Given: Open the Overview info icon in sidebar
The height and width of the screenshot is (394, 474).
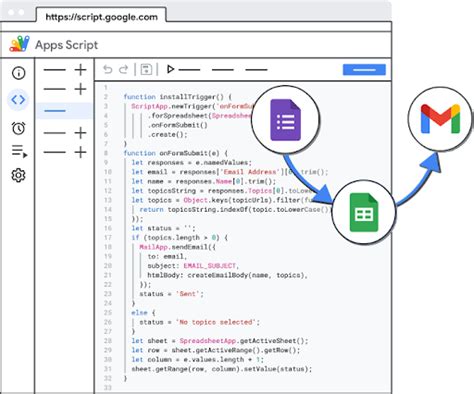Looking at the screenshot, I should point(18,73).
